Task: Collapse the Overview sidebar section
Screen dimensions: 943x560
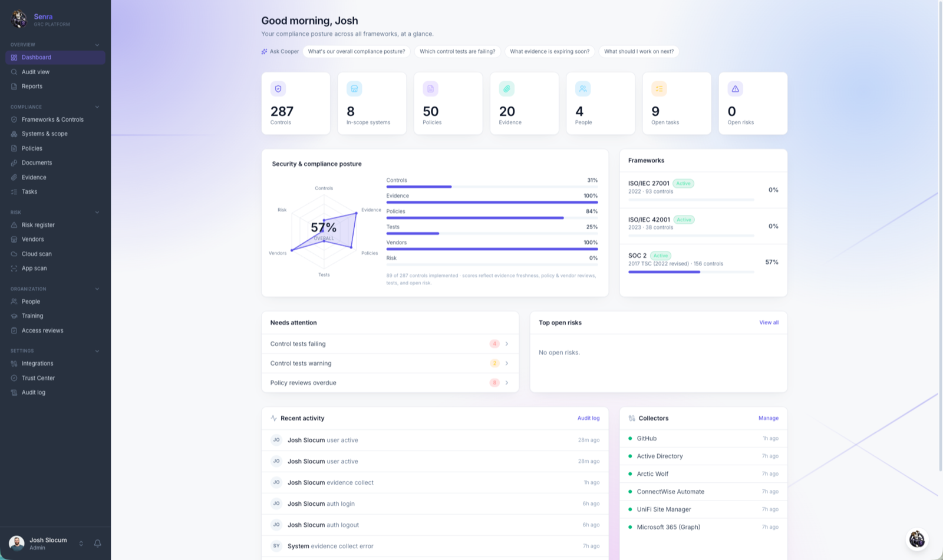Action: 97,45
